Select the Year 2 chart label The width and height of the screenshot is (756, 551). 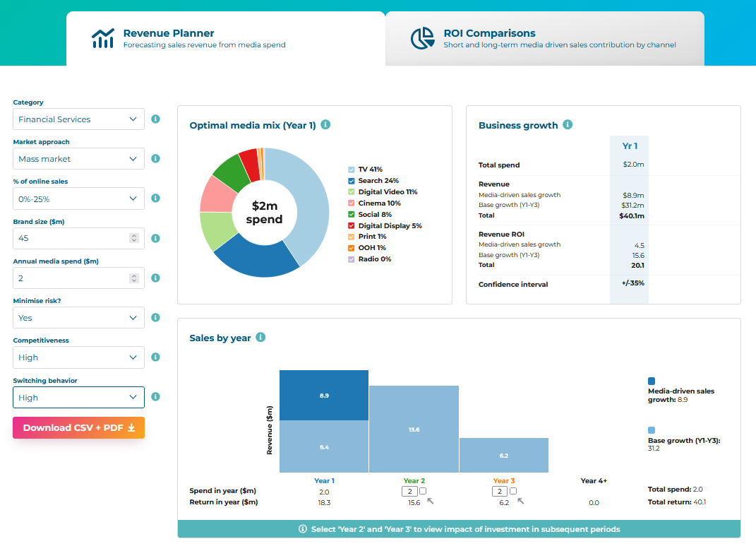[x=414, y=480]
